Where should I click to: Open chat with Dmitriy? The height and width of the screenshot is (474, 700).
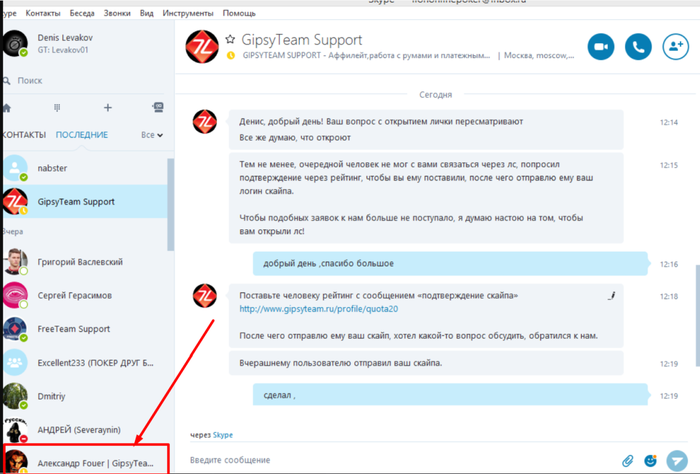pos(85,396)
